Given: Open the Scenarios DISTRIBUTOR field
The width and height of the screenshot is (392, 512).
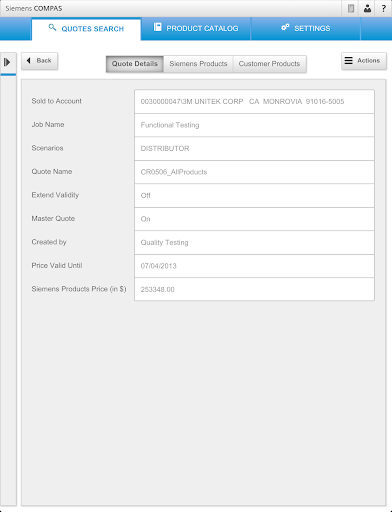Looking at the screenshot, I should pos(254,149).
